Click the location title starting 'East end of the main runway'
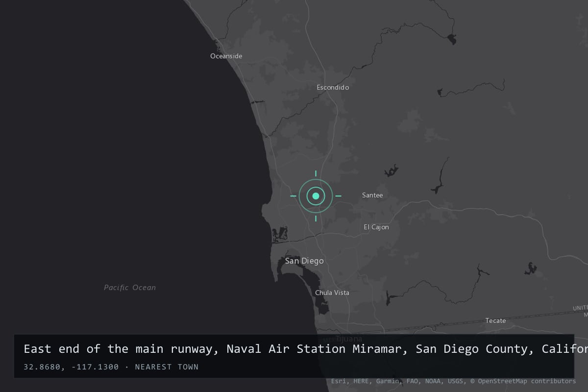This screenshot has height=392, width=588. point(306,349)
